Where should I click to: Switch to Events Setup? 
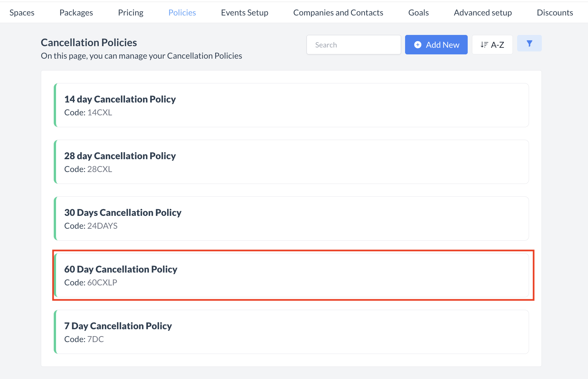click(245, 12)
